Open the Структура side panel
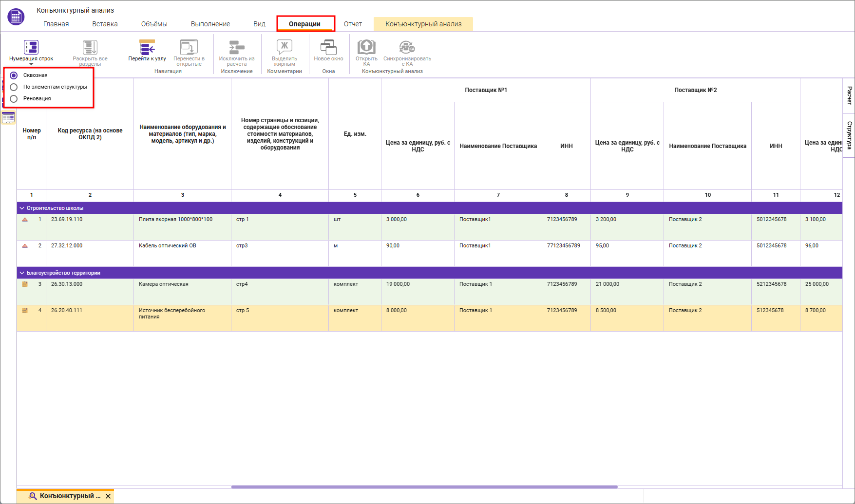 click(849, 135)
